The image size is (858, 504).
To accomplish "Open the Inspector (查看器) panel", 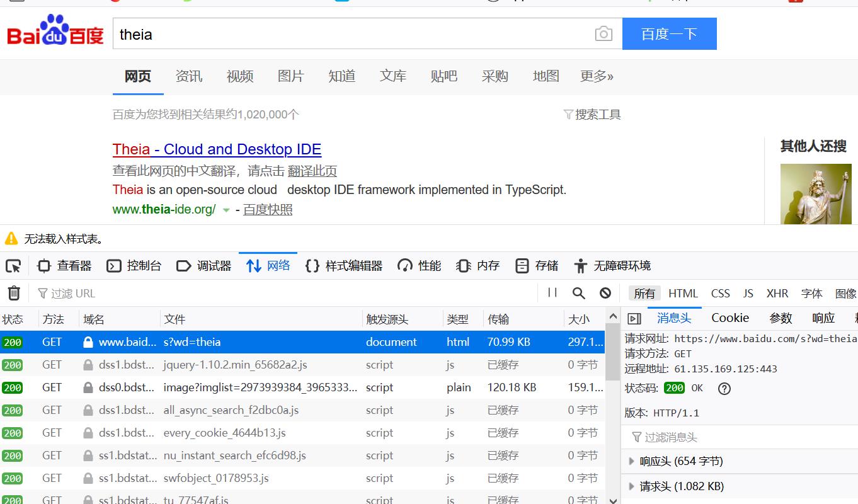I will pyautogui.click(x=64, y=266).
